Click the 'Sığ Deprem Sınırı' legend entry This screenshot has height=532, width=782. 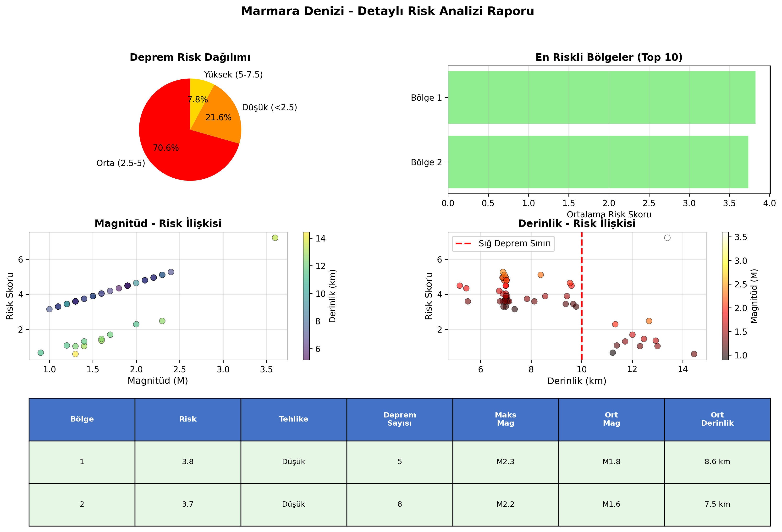pos(503,244)
